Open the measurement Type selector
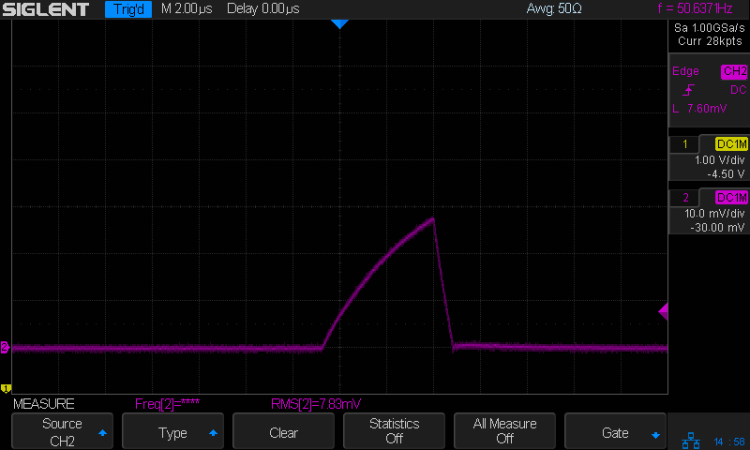Screen dimensions: 750x450 click(173, 433)
